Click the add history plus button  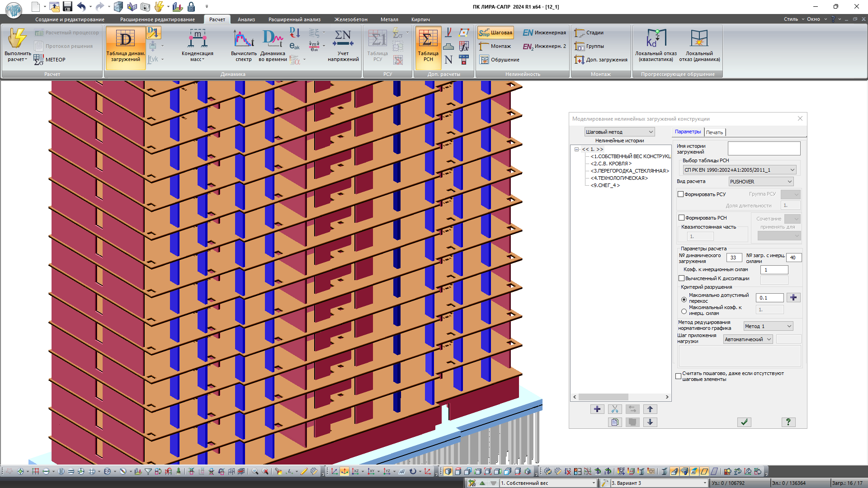597,409
